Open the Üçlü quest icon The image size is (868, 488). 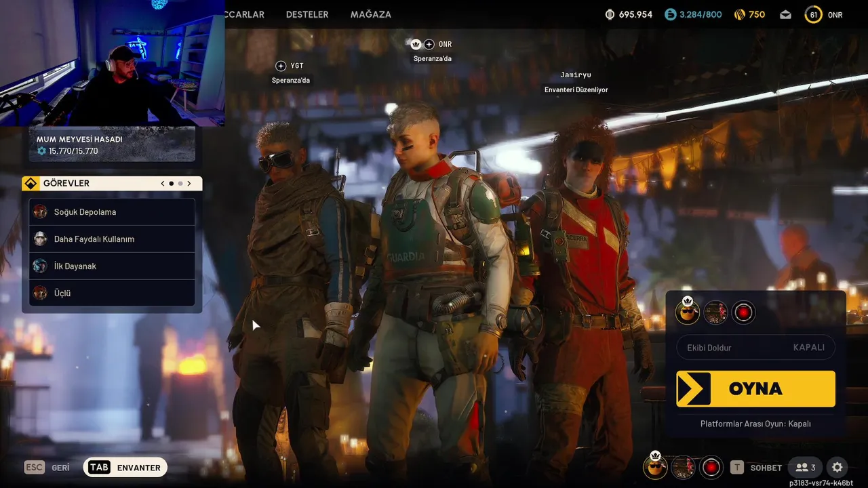click(x=41, y=293)
